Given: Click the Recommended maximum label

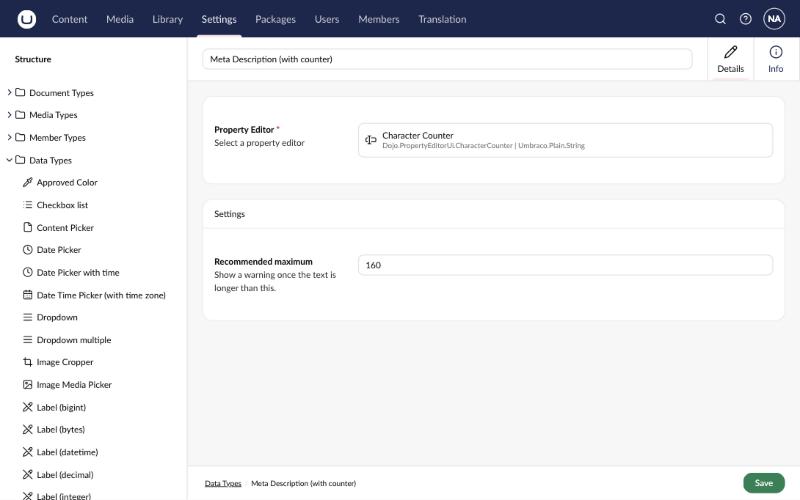Looking at the screenshot, I should 263,261.
